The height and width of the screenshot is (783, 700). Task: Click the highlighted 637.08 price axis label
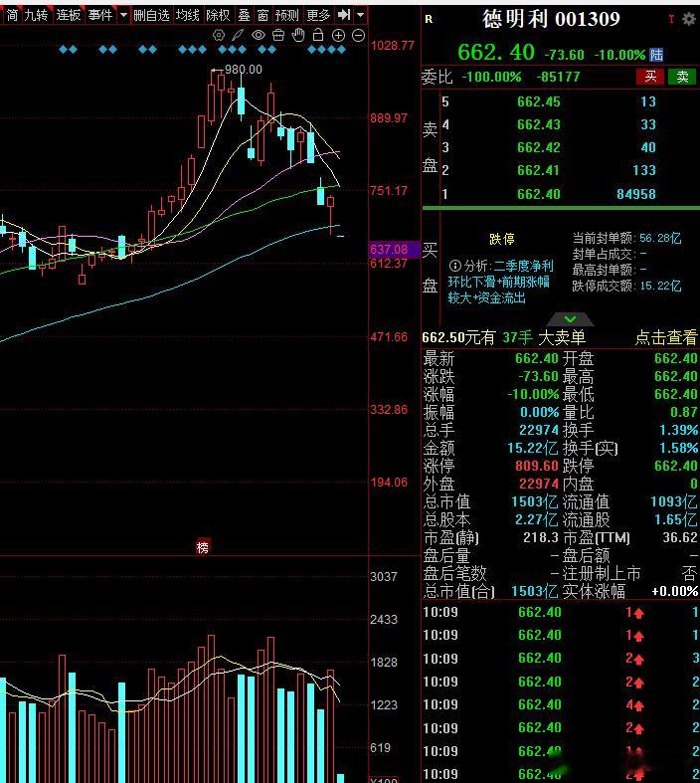tap(395, 249)
